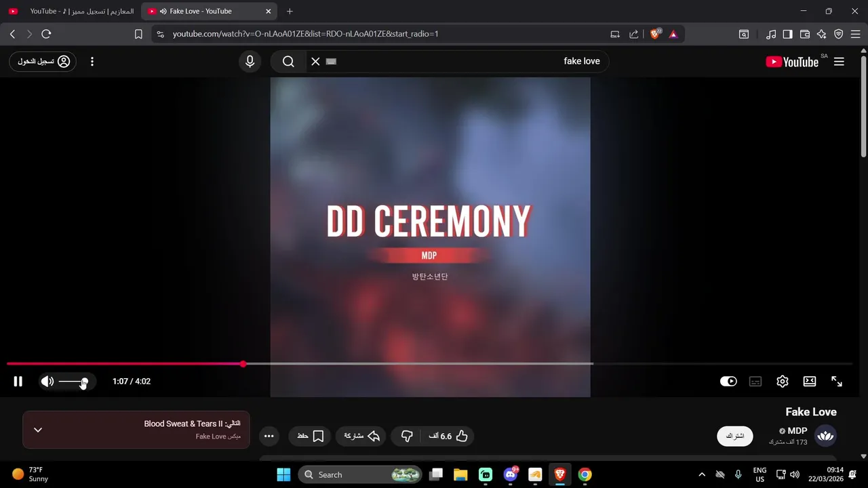Click the YouTube search magnifier icon
This screenshot has height=488, width=868.
[x=288, y=62]
